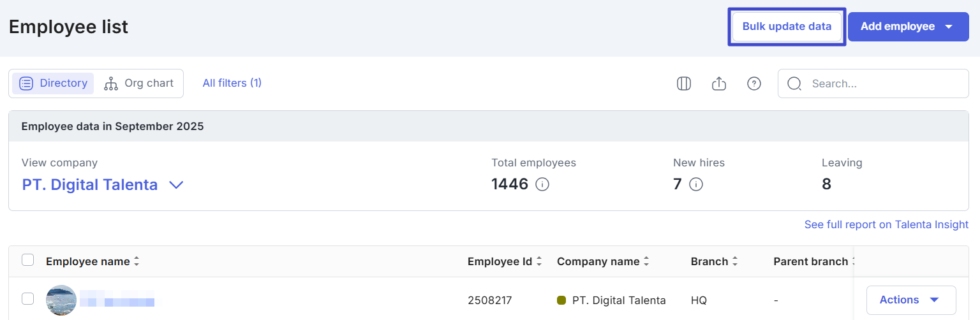Sort by Company name column arrows

tap(646, 262)
